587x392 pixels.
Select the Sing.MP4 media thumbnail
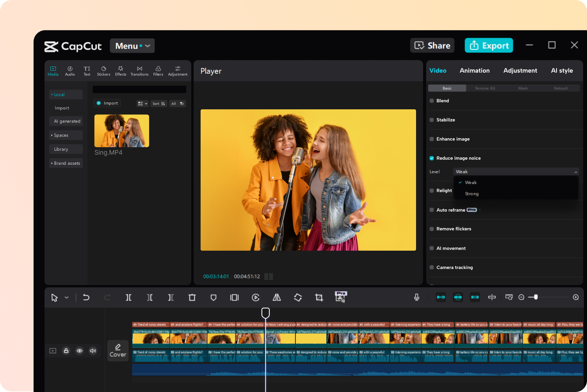coord(121,131)
